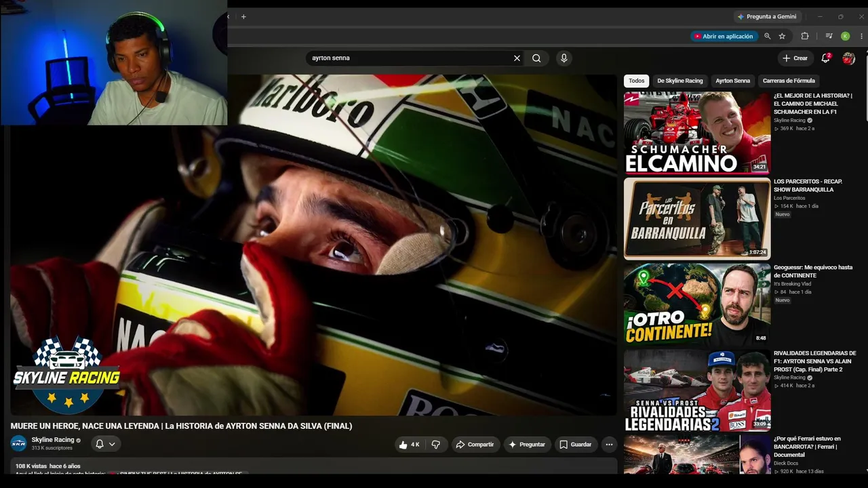Open the browser media controls icon
868x488 pixels.
[x=829, y=37]
